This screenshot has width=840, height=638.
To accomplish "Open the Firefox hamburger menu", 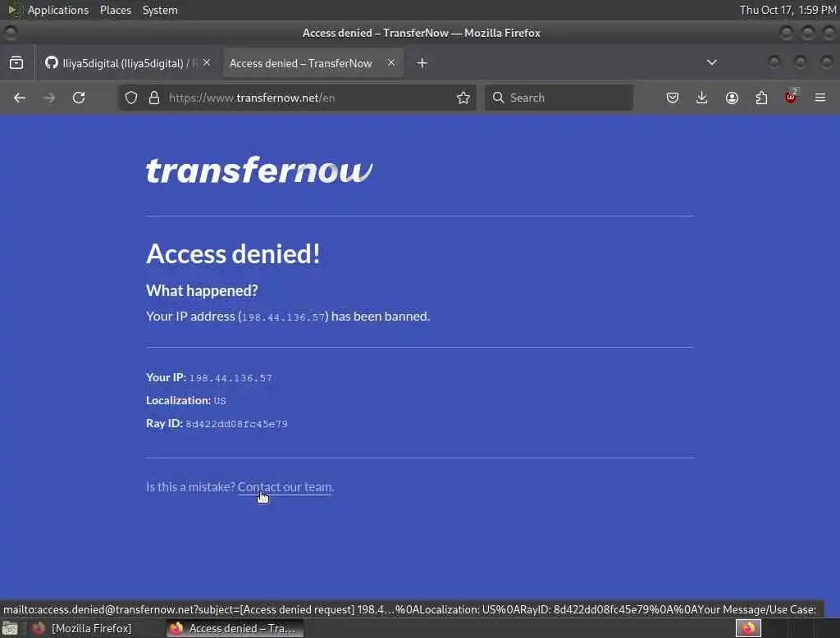I will 820,98.
